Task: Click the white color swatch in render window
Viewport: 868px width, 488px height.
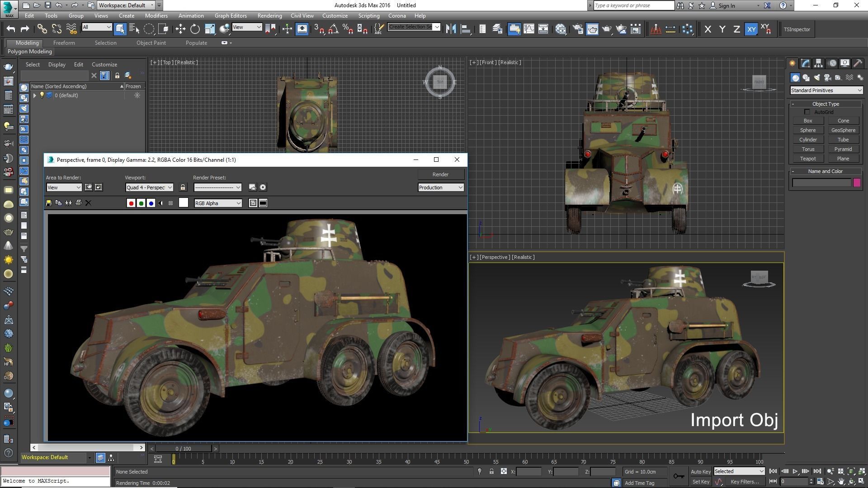Action: 183,203
